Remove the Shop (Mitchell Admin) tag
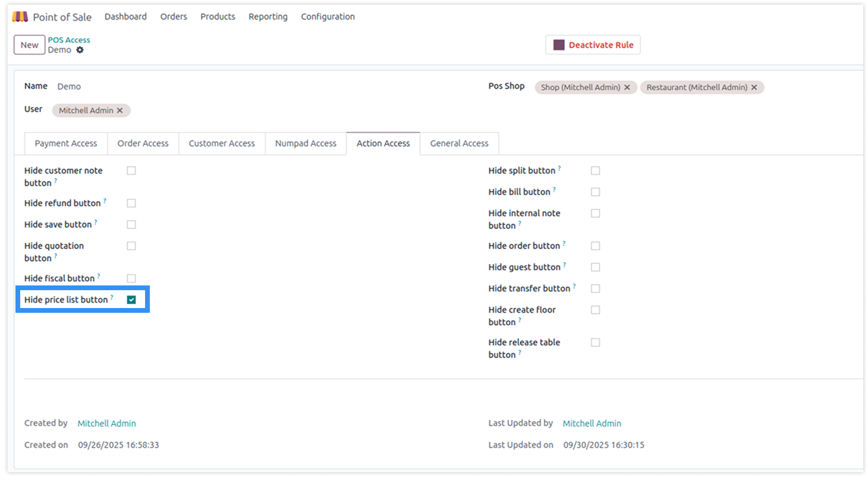Viewport: 868px width, 490px height. pos(627,87)
